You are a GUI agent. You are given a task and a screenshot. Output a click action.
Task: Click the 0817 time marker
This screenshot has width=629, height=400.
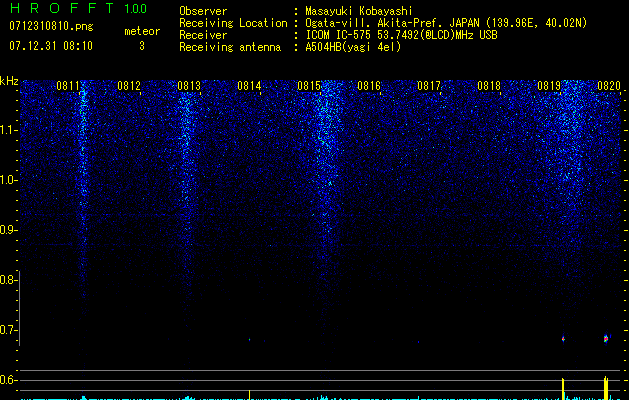coord(429,86)
